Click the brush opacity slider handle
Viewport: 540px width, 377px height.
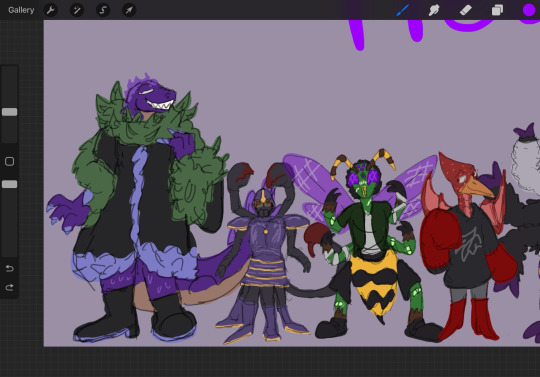click(10, 184)
